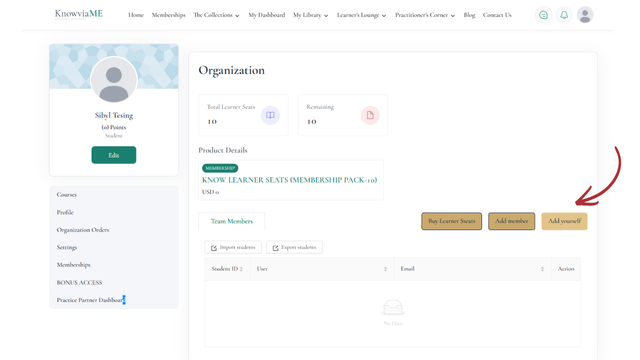640x360 pixels.
Task: Open Profile in sidebar
Action: (x=65, y=212)
